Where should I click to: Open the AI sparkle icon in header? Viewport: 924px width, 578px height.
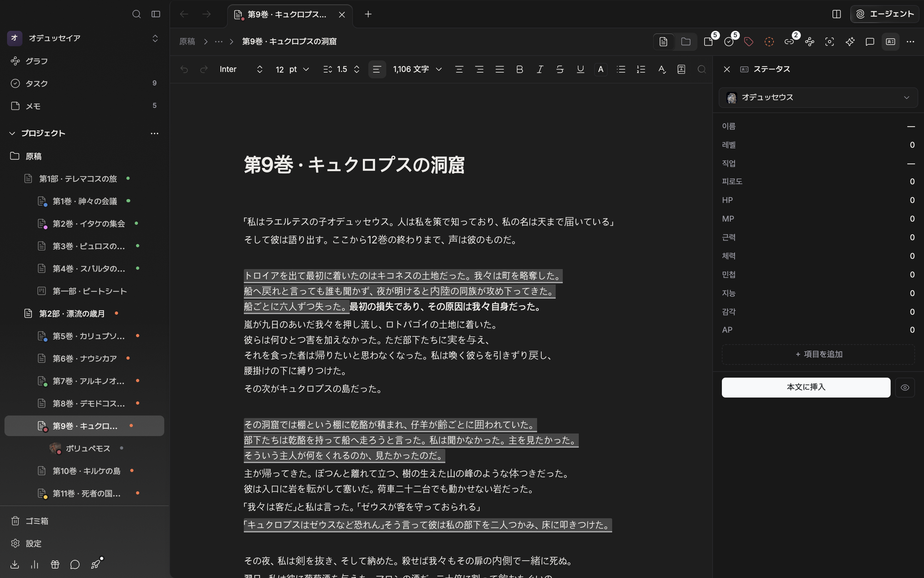point(850,42)
